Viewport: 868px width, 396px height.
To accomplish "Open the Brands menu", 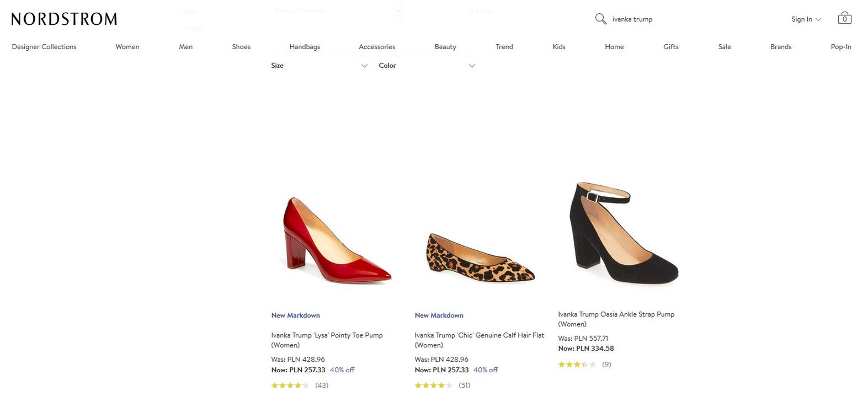I will pyautogui.click(x=781, y=47).
